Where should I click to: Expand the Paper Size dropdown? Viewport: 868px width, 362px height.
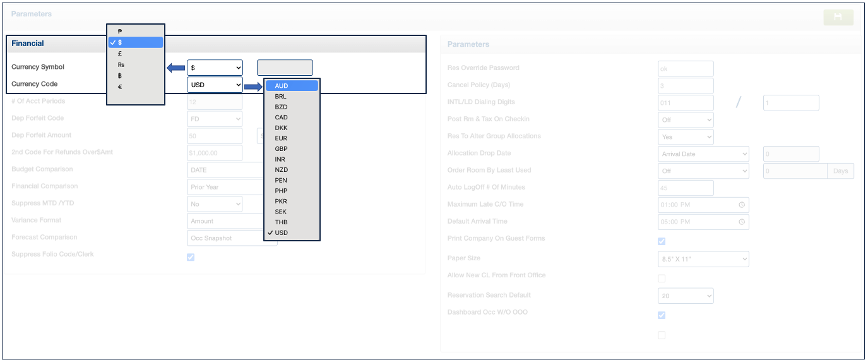703,259
